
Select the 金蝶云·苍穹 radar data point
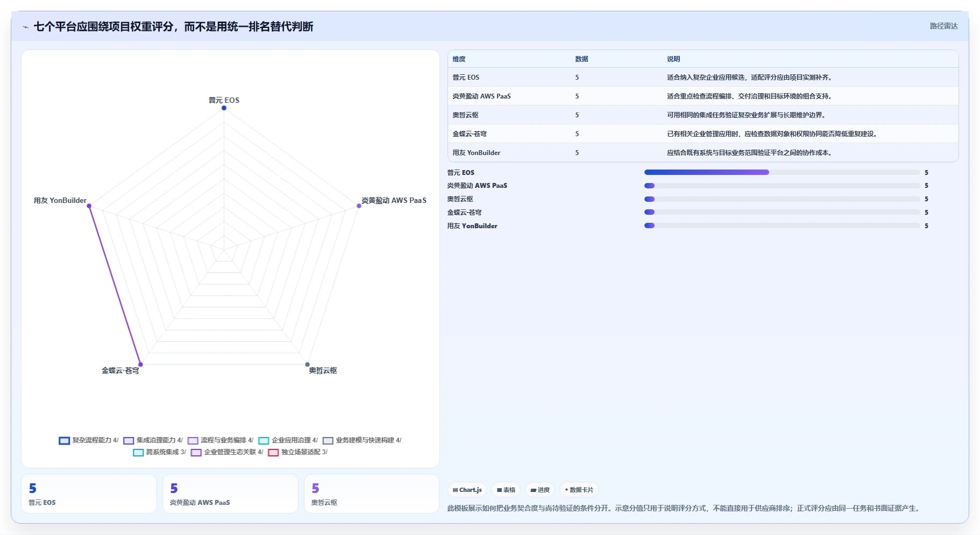coord(140,364)
